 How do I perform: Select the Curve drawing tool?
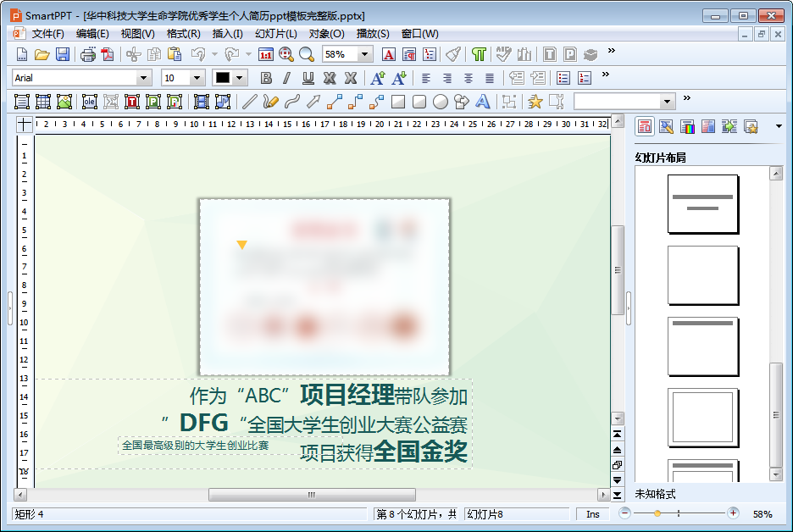tap(291, 102)
